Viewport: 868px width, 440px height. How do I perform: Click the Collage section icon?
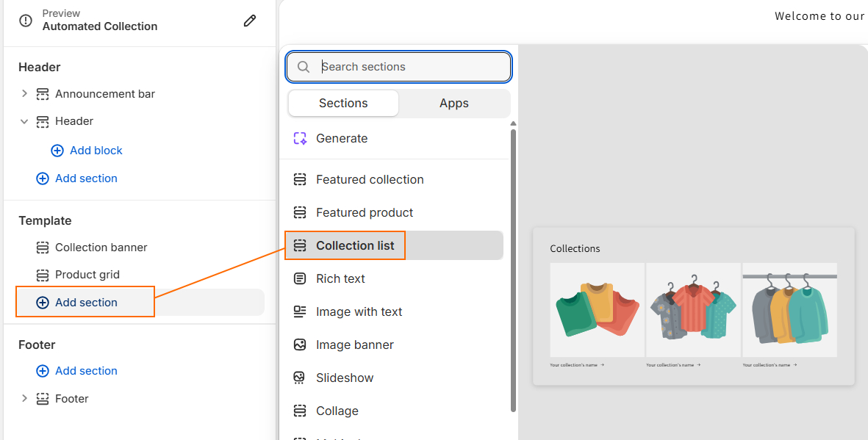(x=300, y=411)
